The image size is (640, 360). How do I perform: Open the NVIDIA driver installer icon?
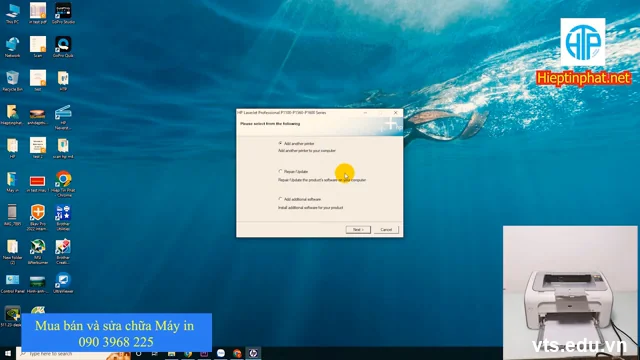click(x=12, y=316)
